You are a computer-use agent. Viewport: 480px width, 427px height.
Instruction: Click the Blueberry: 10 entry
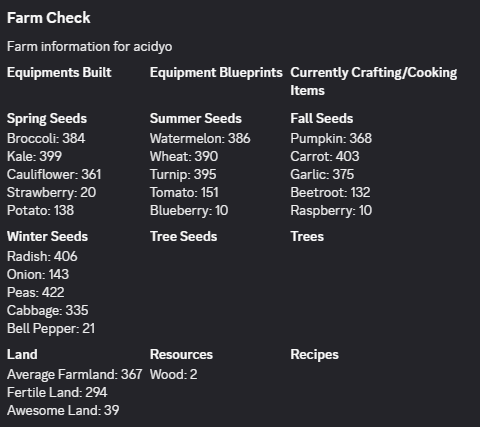[x=189, y=211]
